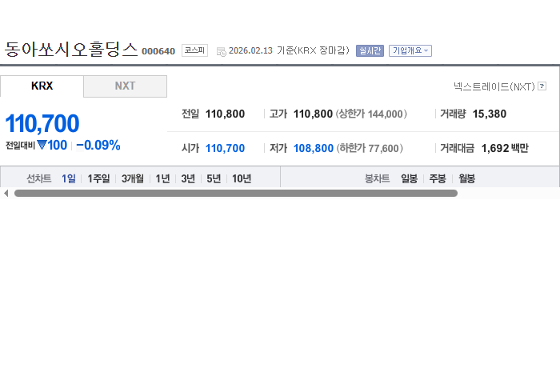
Task: Click the change rate −0.09%
Action: (x=98, y=145)
